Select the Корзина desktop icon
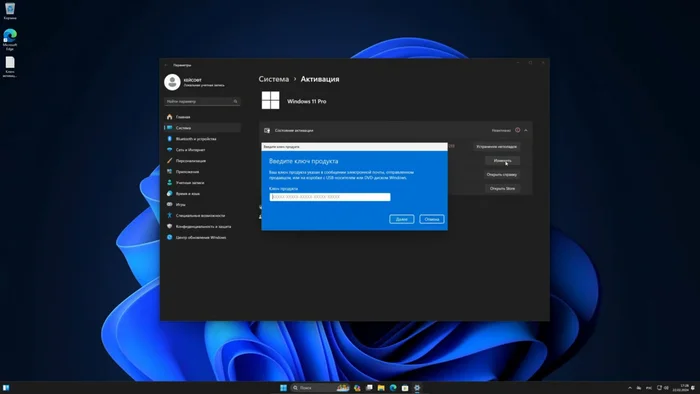 (x=10, y=11)
